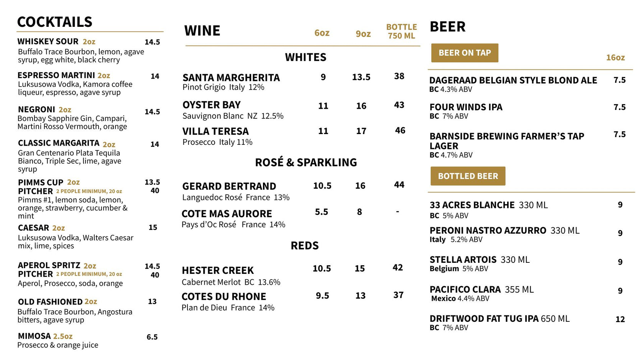Click the Driftwood Fat Tug IPA name
Image resolution: width=644 pixels, height=362 pixels.
[x=484, y=319]
